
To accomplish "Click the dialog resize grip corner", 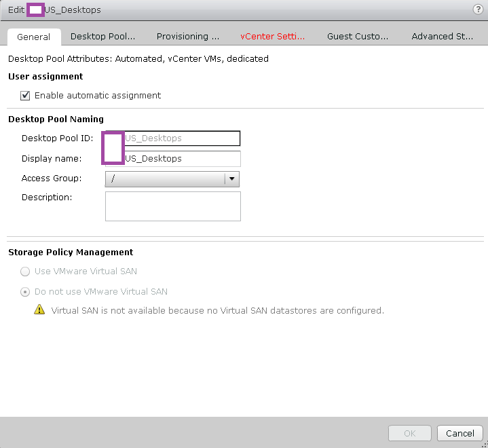I will point(485,445).
